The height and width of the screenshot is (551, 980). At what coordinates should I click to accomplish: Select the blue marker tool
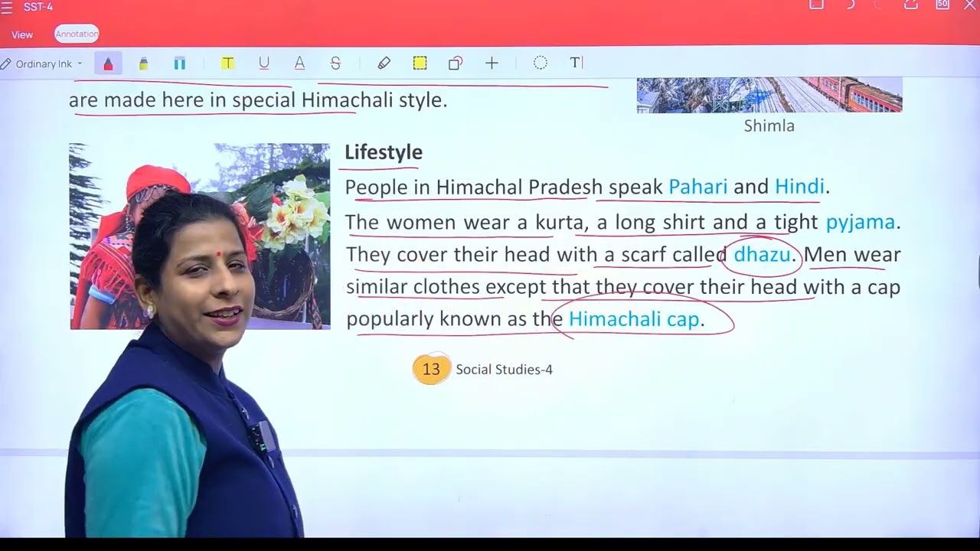tap(179, 64)
